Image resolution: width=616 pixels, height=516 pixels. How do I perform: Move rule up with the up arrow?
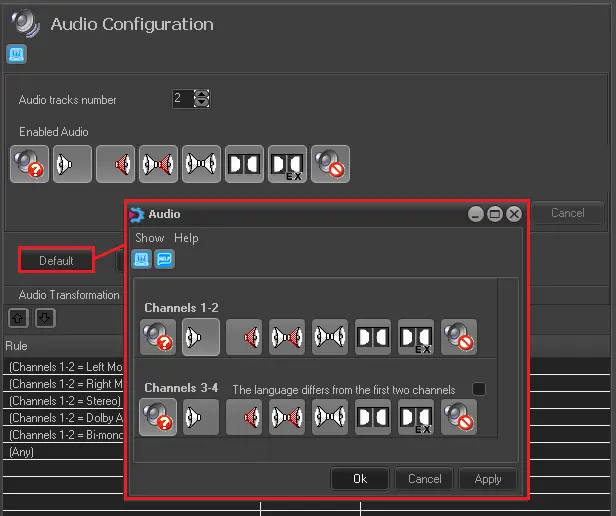click(18, 318)
